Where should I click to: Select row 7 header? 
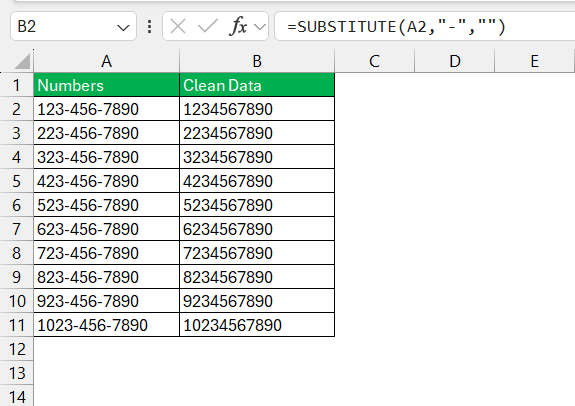[17, 229]
